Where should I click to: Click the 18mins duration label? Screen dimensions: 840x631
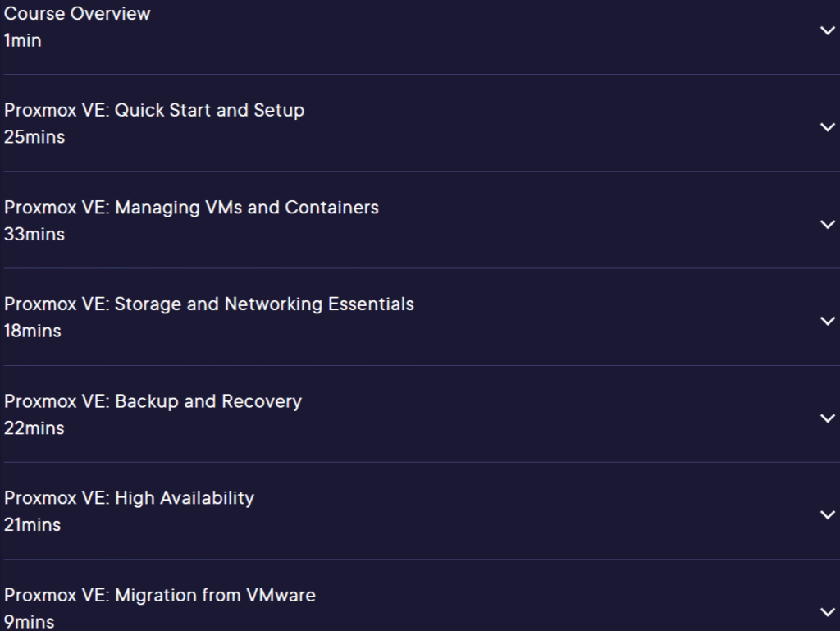coord(33,331)
